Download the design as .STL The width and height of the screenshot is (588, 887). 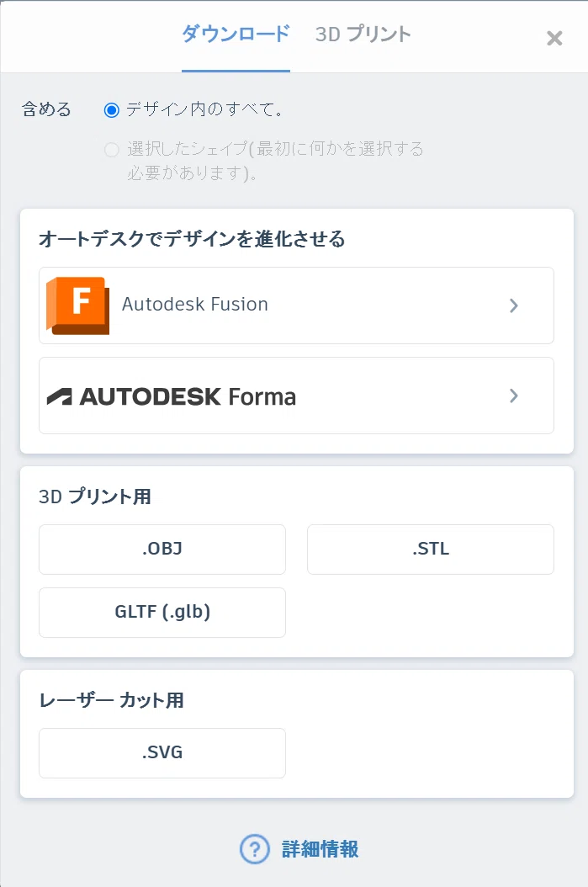click(430, 550)
